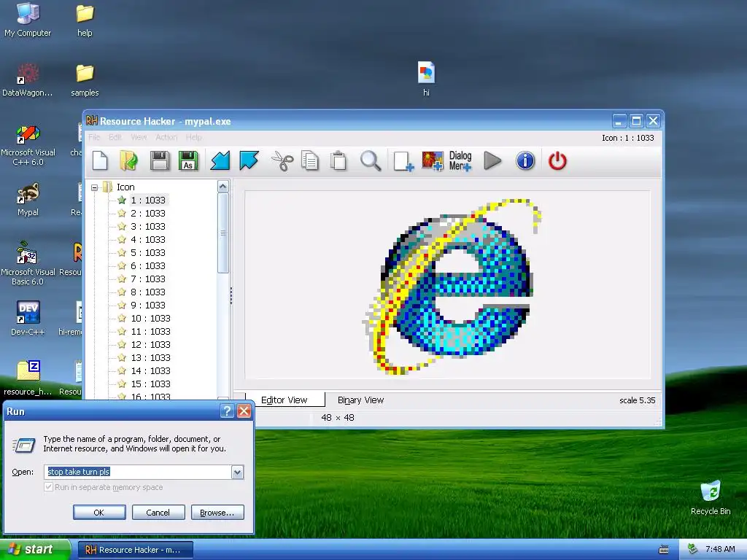Select icon resource 6 : 1033
747x560 pixels.
coord(148,265)
